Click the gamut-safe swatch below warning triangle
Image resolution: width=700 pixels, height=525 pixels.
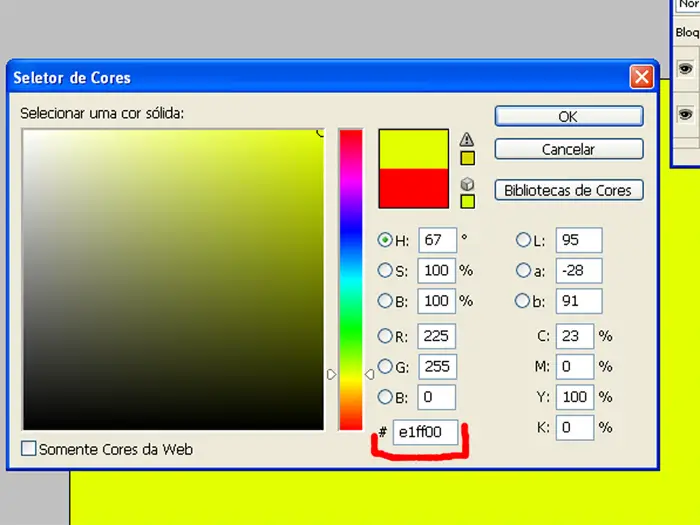click(x=467, y=158)
